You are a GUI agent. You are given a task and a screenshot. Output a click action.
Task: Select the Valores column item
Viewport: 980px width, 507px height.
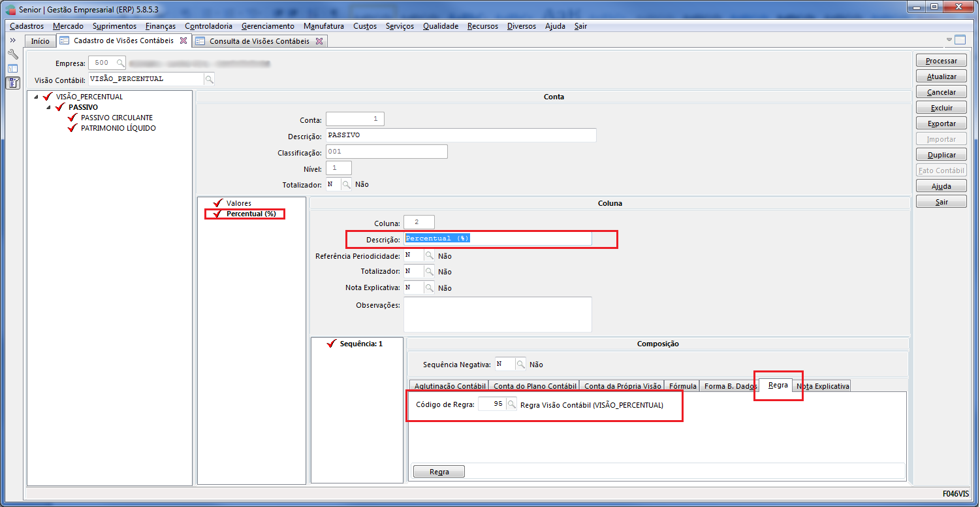point(239,203)
